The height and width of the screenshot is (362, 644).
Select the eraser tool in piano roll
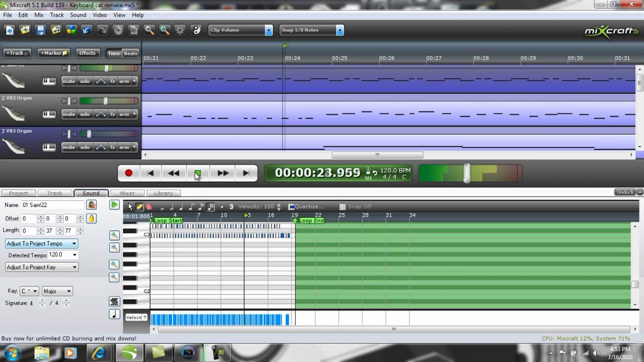(149, 207)
